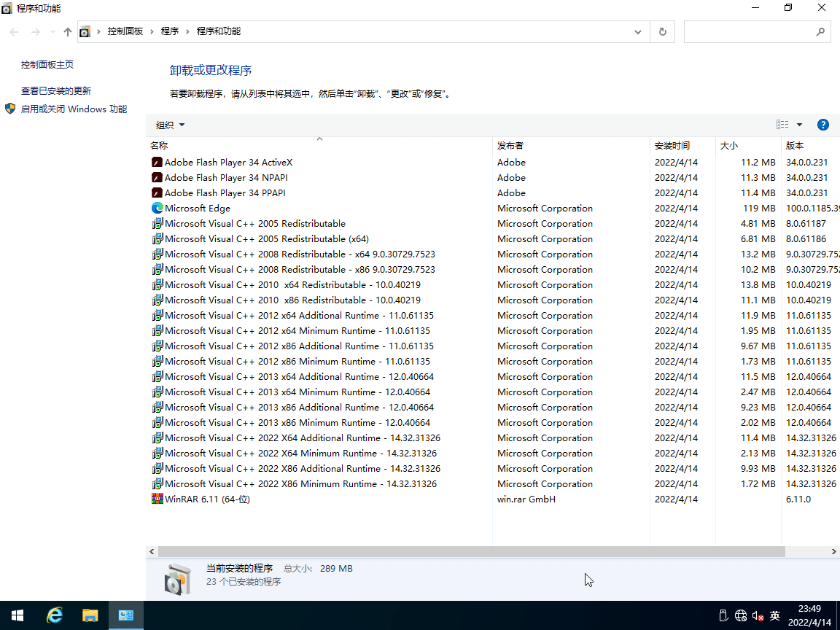Select the Microsoft Edge program icon
Image resolution: width=840 pixels, height=630 pixels.
coord(157,209)
